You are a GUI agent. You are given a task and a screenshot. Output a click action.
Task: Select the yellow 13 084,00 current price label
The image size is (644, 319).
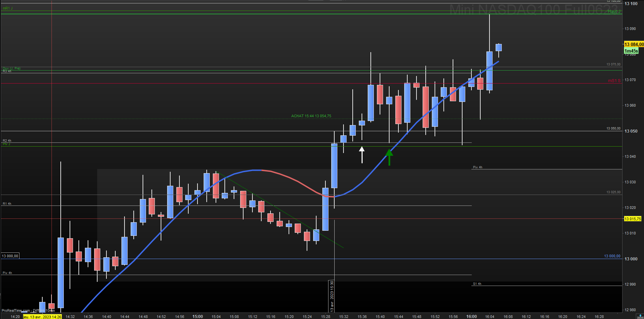click(x=634, y=44)
